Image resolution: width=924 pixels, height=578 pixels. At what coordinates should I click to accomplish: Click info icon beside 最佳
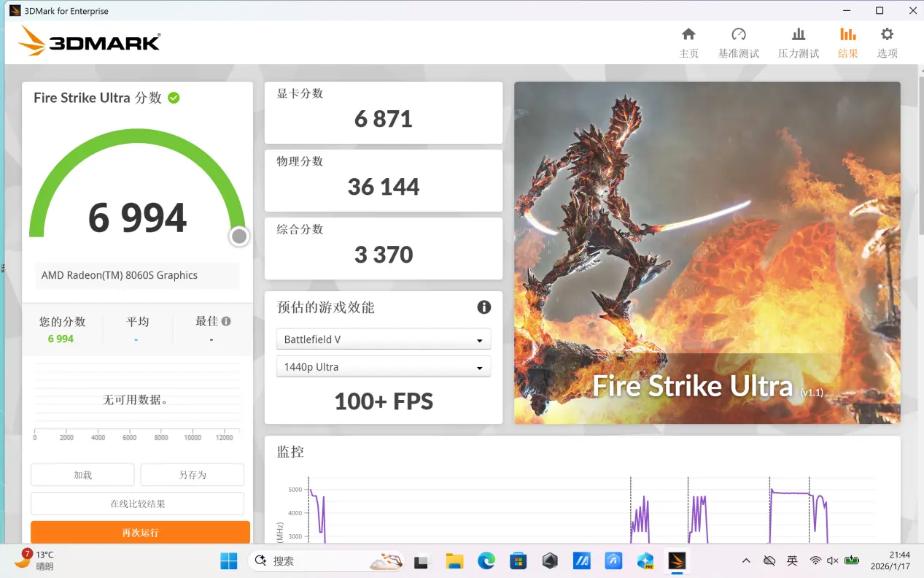(226, 321)
